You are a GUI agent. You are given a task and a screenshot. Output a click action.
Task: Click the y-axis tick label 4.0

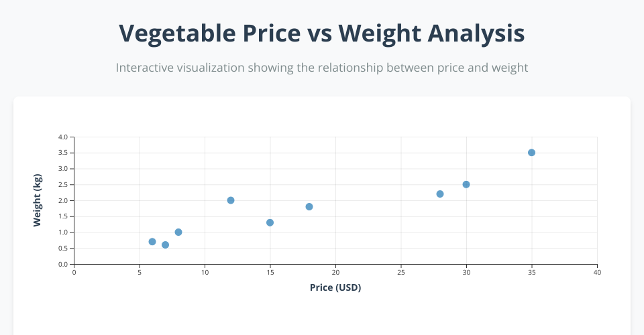63,137
